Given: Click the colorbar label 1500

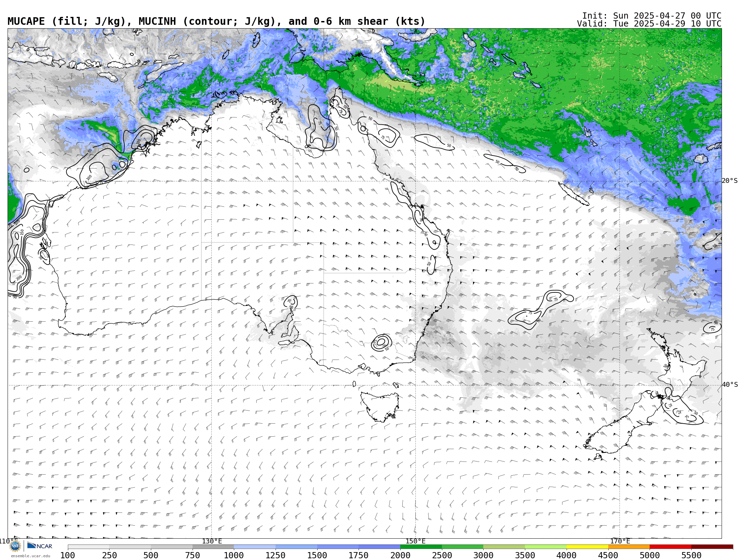Looking at the screenshot, I should pos(317,555).
